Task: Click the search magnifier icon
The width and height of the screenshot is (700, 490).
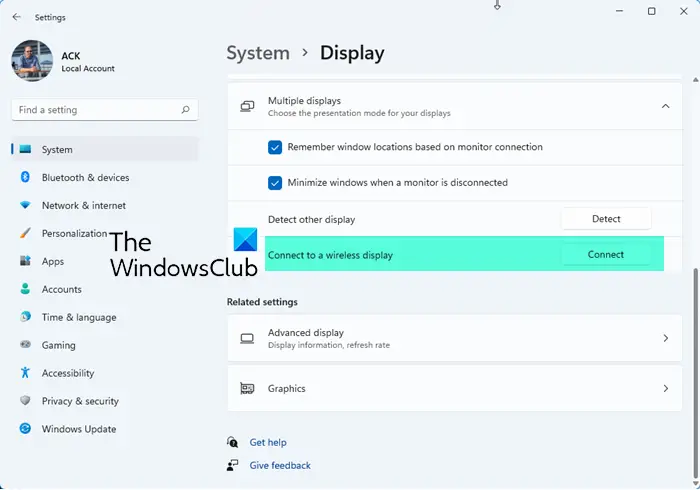Action: click(x=185, y=110)
